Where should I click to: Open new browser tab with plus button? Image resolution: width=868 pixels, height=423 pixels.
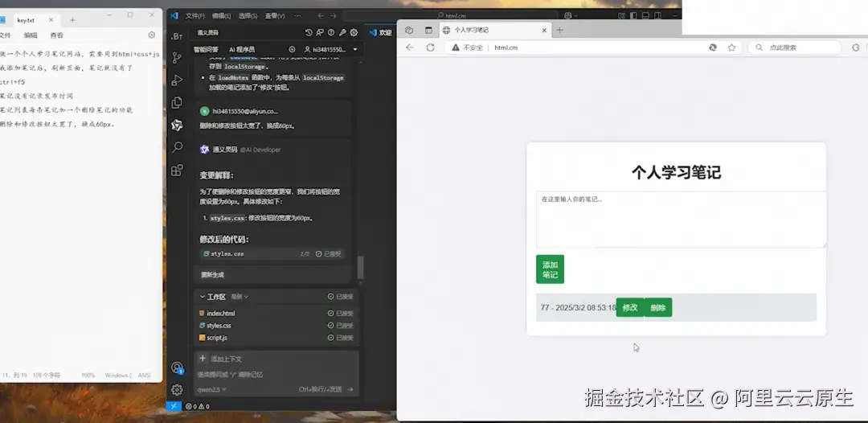click(x=559, y=31)
